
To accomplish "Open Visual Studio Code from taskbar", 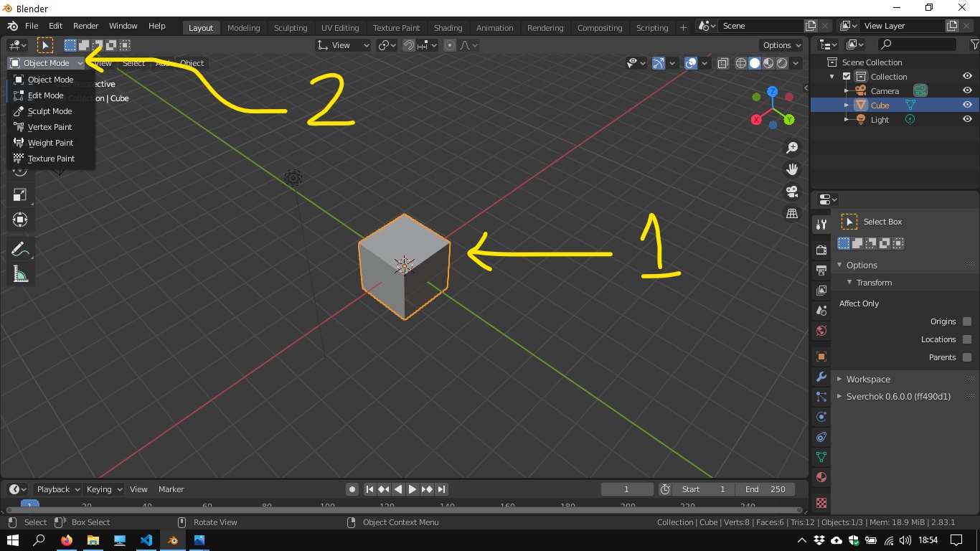I will (x=146, y=540).
